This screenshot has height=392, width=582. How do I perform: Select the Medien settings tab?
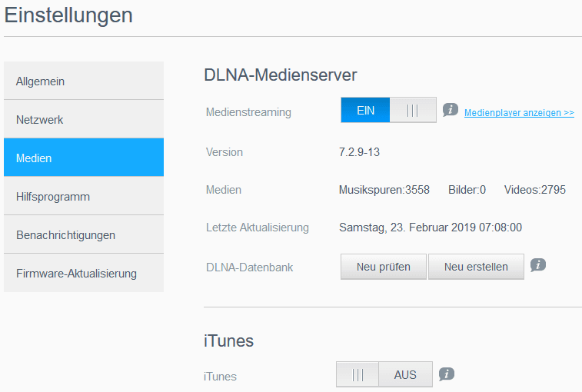pyautogui.click(x=84, y=158)
